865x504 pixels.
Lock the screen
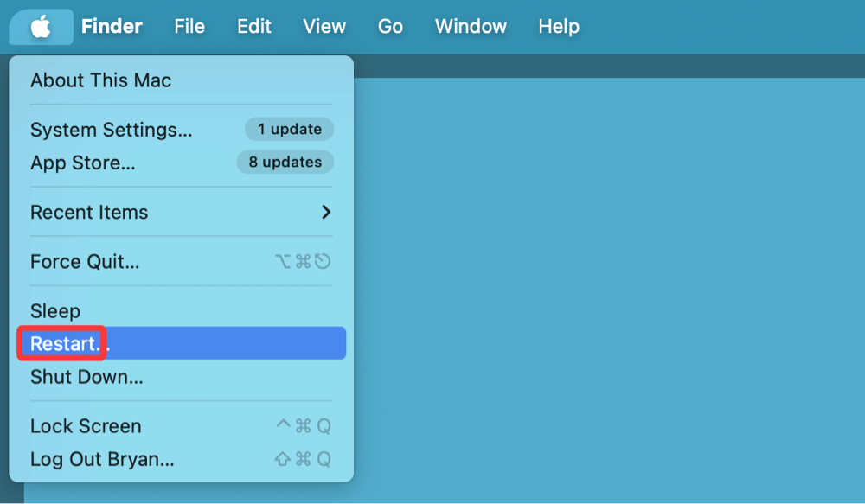coord(86,425)
